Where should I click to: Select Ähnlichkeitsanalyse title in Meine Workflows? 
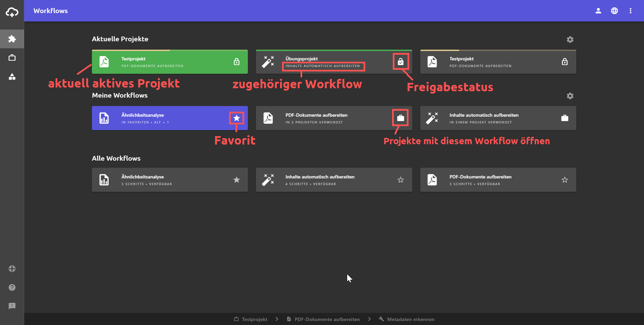coord(143,115)
